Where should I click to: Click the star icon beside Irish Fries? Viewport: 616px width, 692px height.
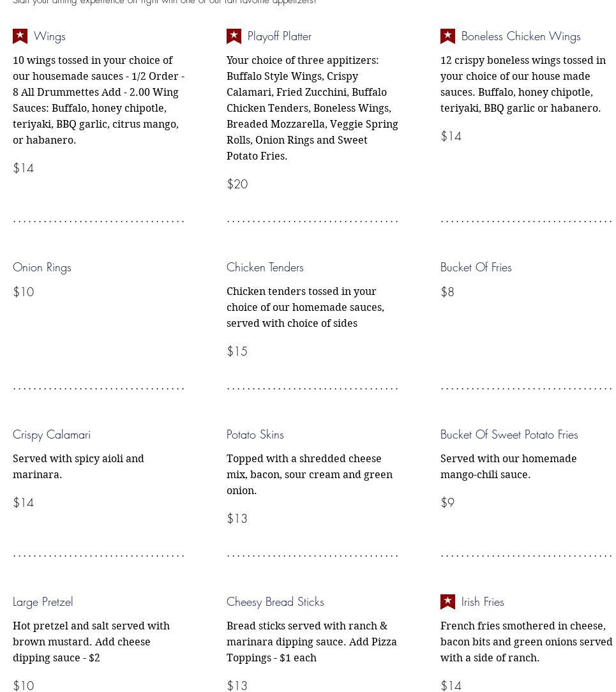click(x=447, y=602)
